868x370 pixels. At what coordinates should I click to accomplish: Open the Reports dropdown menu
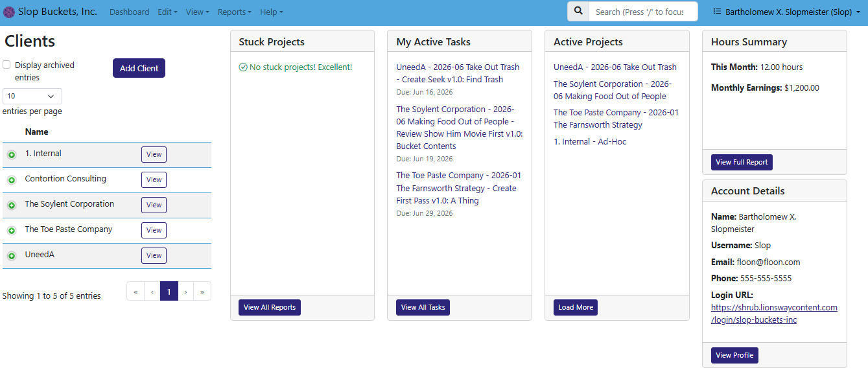(234, 12)
